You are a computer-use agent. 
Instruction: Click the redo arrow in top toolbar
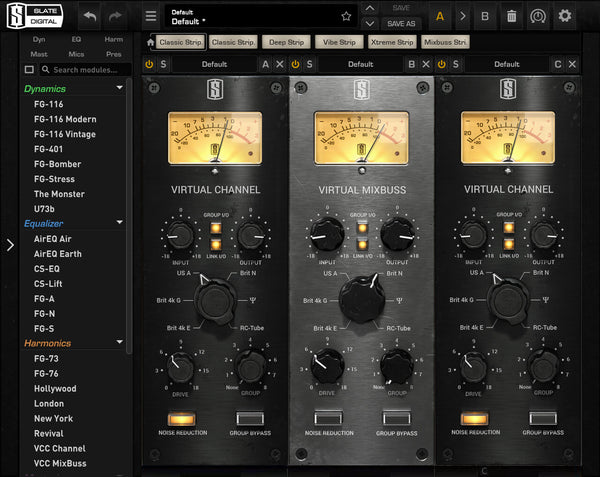(x=116, y=17)
